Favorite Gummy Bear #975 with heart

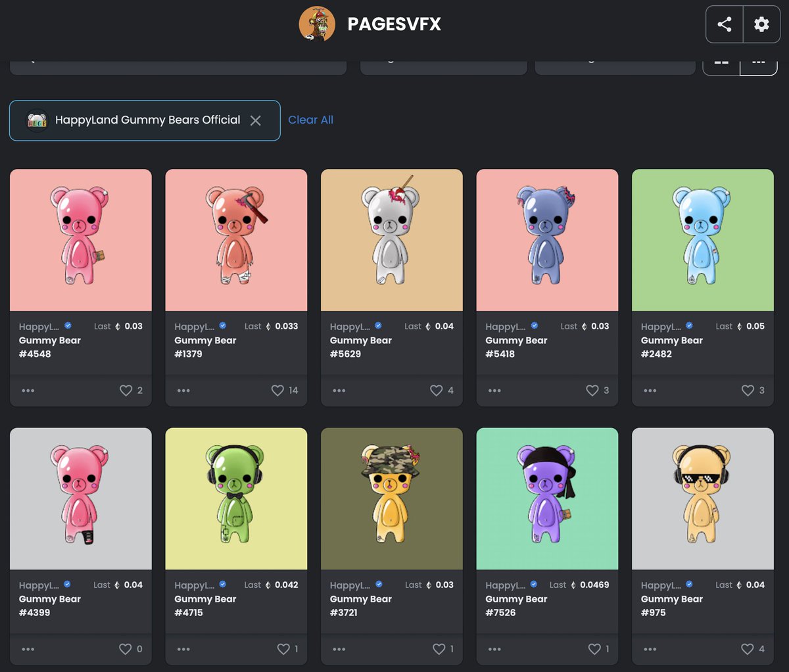click(748, 649)
